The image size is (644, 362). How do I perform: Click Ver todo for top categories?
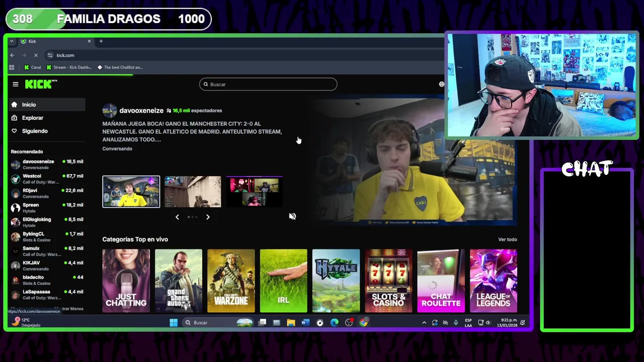click(508, 239)
